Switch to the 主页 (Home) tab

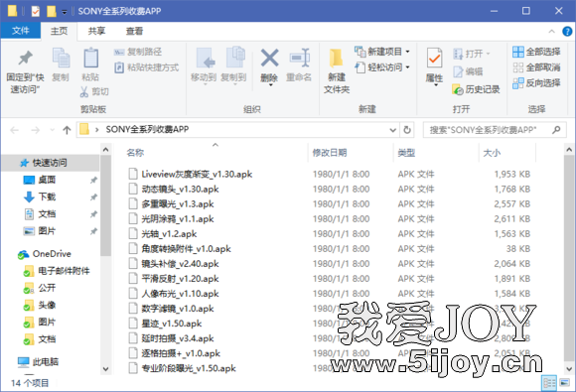59,31
